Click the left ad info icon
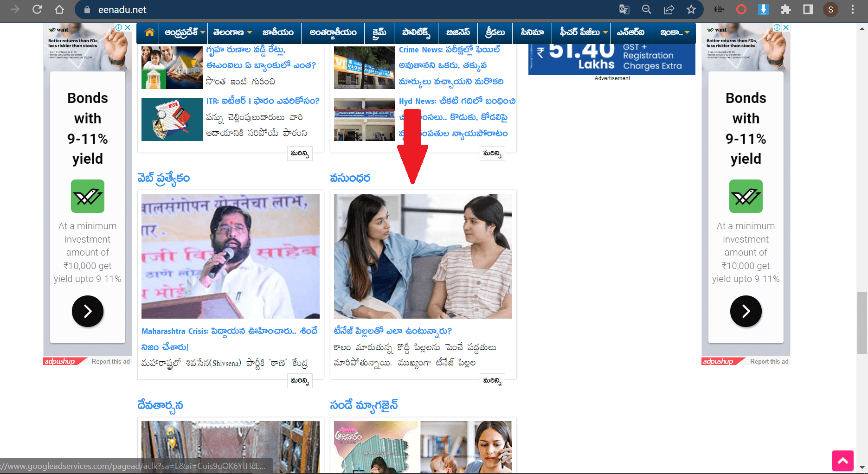The width and height of the screenshot is (868, 474). click(119, 27)
